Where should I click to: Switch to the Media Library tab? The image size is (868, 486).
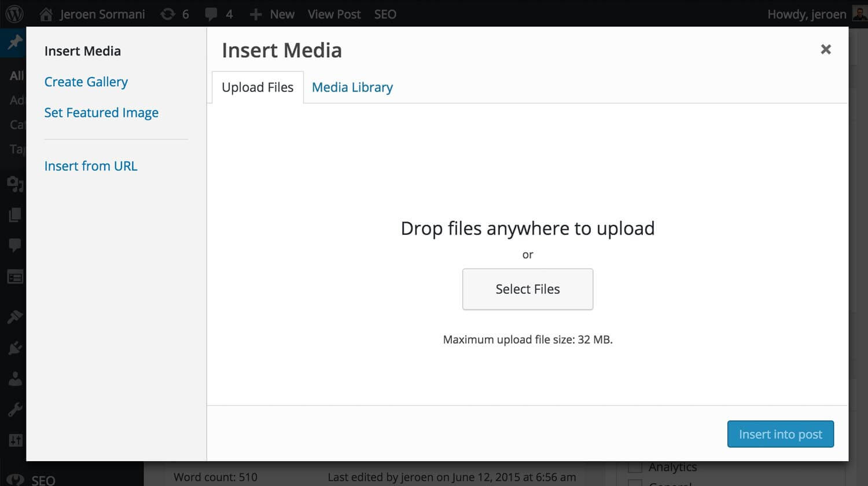pos(352,87)
